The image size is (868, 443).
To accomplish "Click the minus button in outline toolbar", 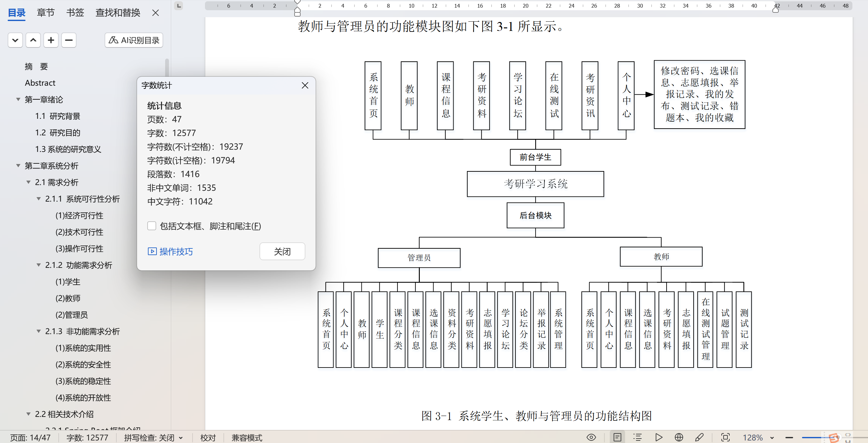I will (69, 40).
